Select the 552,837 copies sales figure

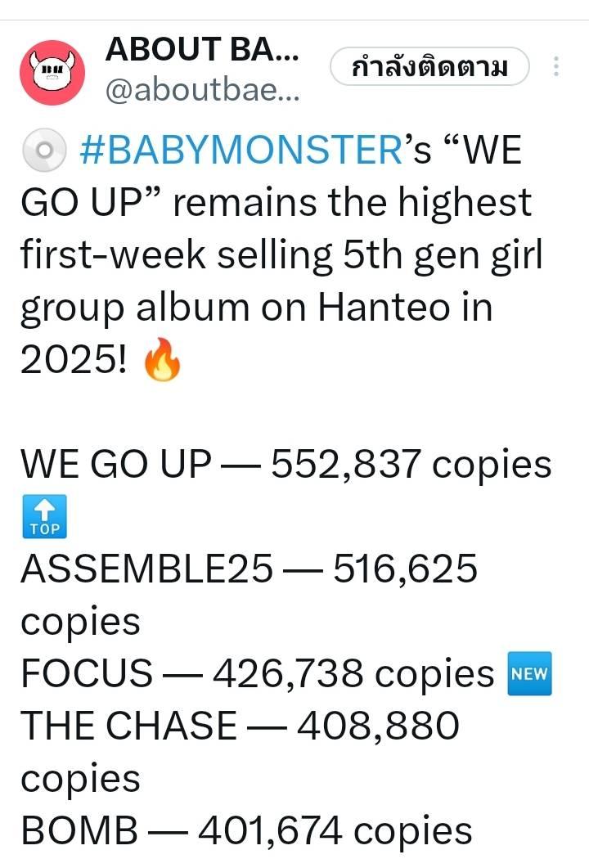(411, 465)
